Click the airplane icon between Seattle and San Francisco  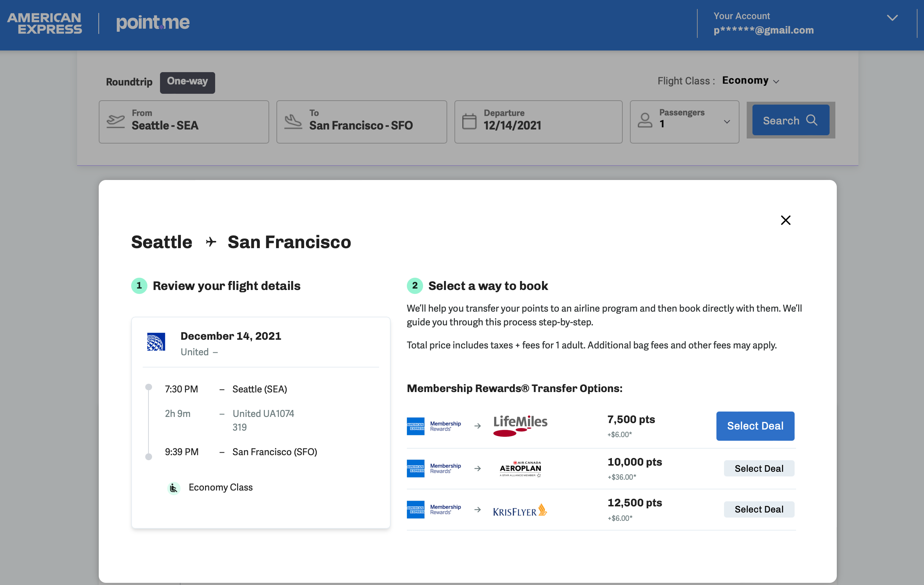point(211,242)
